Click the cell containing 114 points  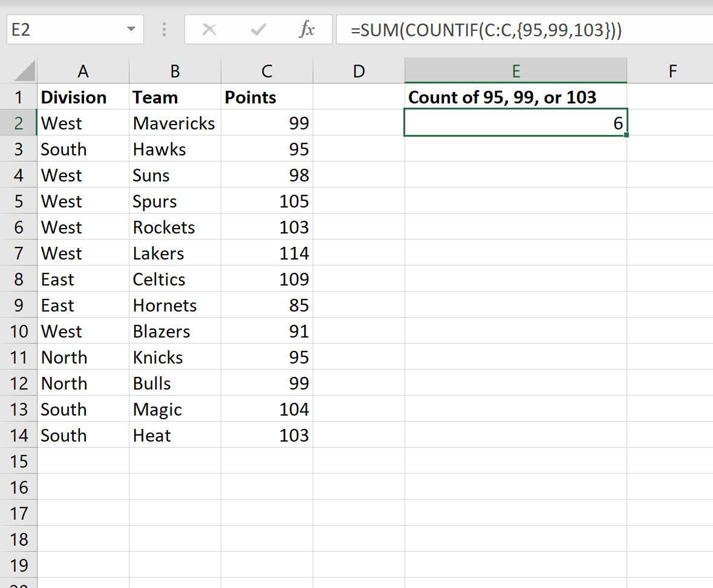pos(267,253)
